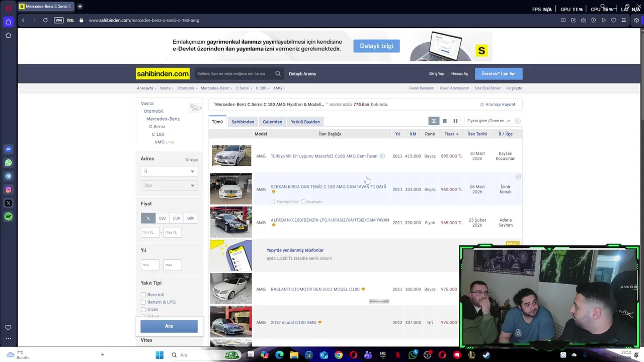Click the search magnifier in site search
The width and height of the screenshot is (644, 362).
click(278, 73)
